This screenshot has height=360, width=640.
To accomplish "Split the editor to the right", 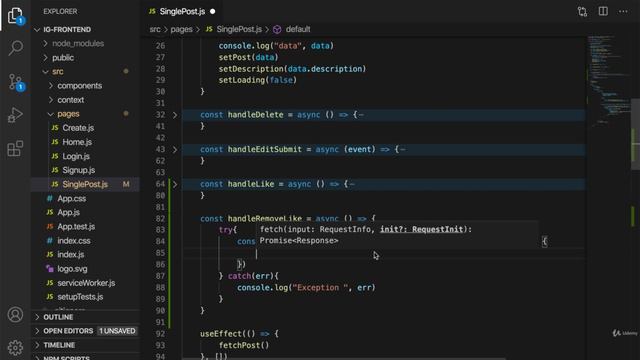I will [603, 11].
